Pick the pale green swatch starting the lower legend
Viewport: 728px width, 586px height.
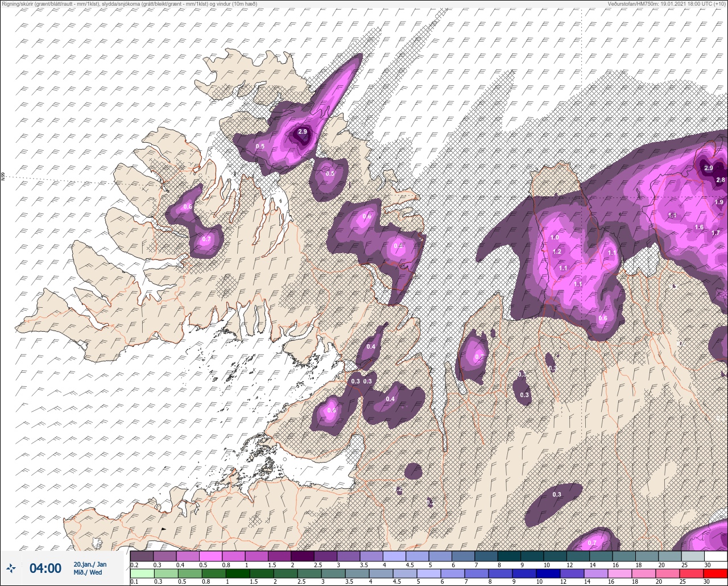[x=142, y=573]
